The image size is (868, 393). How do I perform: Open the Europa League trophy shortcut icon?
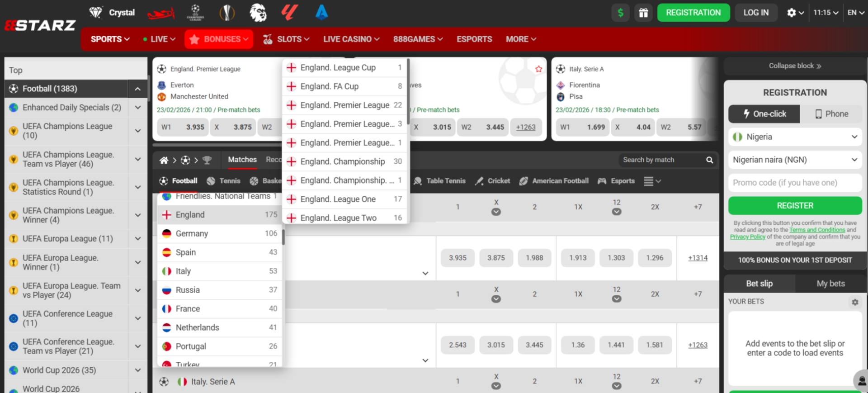(x=227, y=13)
